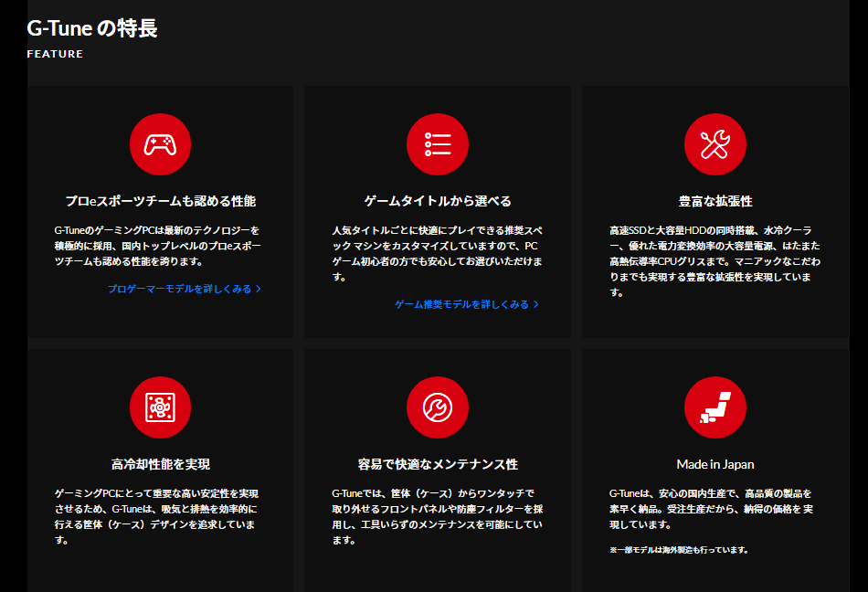Click the FEATURE subtitle text
The image size is (868, 592).
click(x=55, y=54)
